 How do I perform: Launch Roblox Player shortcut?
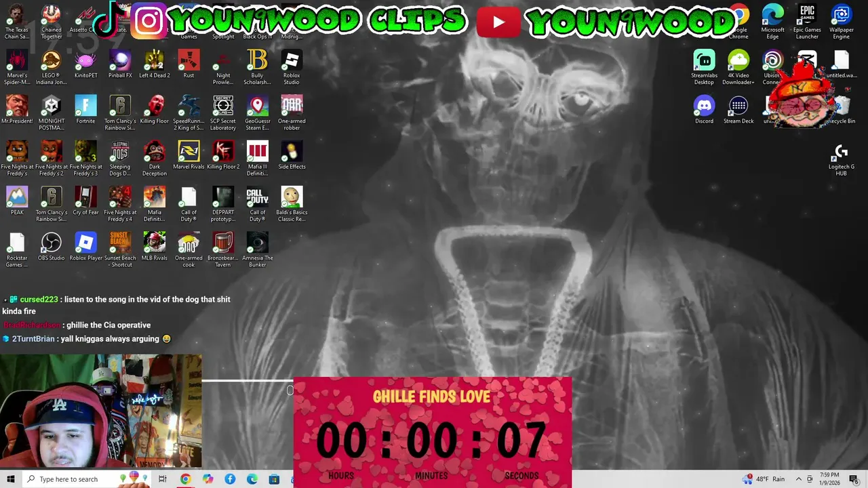pos(85,246)
